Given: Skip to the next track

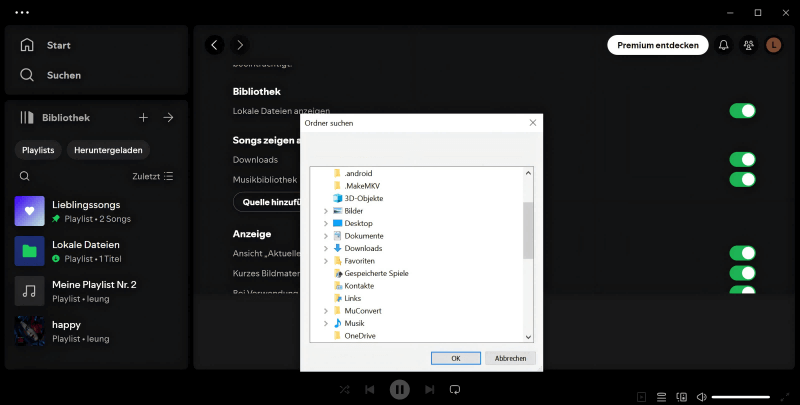Looking at the screenshot, I should pos(430,389).
